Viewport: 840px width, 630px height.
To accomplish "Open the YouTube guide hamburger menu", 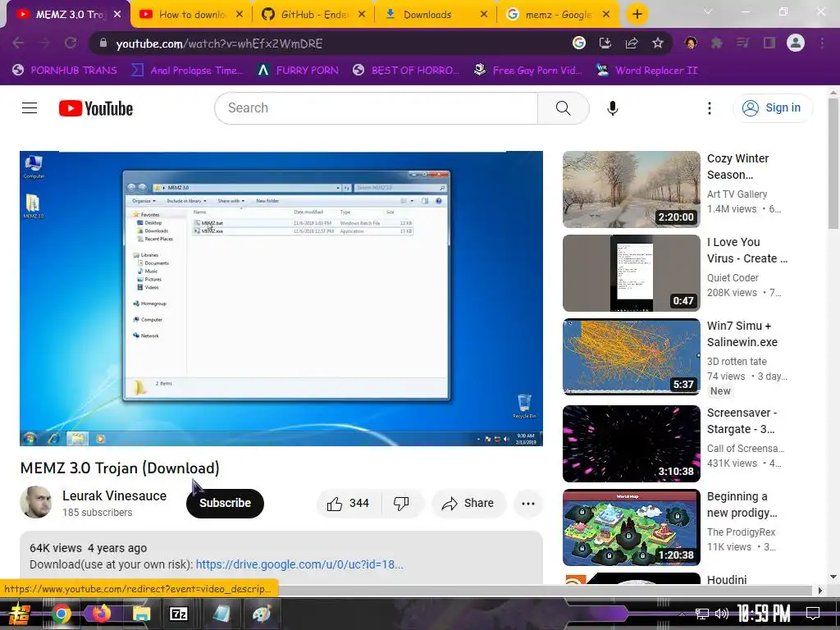I will click(30, 108).
